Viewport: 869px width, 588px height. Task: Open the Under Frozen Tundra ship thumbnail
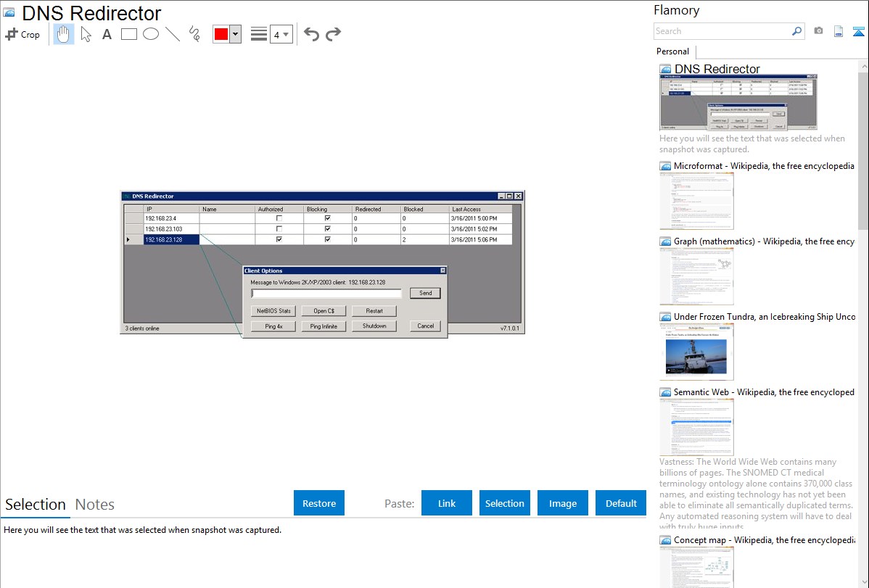tap(696, 352)
